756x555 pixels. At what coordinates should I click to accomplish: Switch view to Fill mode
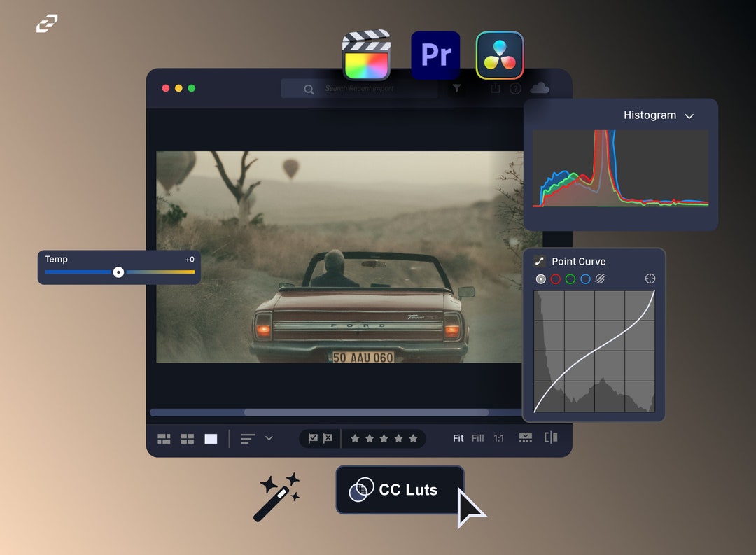[x=477, y=438]
